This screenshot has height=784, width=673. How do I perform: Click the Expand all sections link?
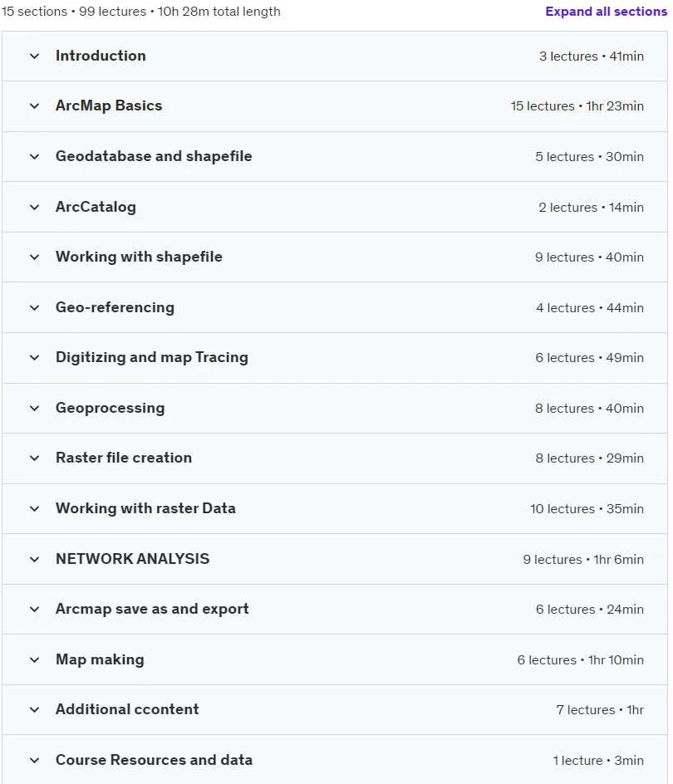point(606,12)
